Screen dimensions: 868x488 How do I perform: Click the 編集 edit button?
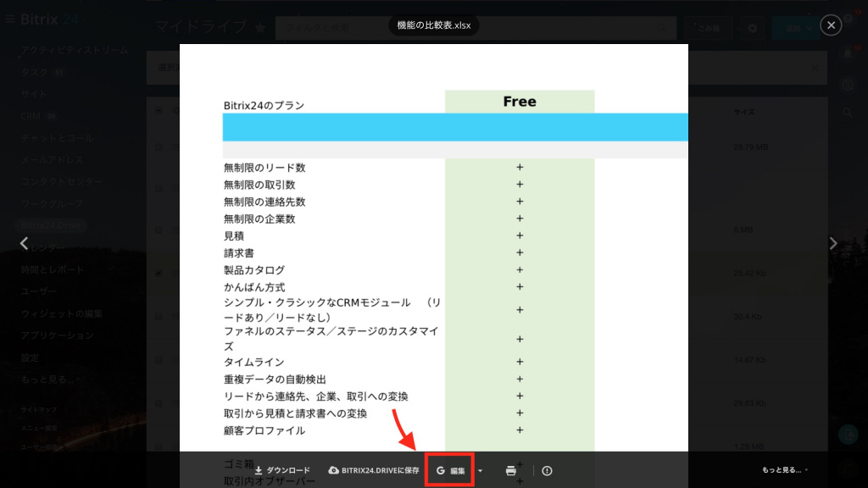pos(450,470)
